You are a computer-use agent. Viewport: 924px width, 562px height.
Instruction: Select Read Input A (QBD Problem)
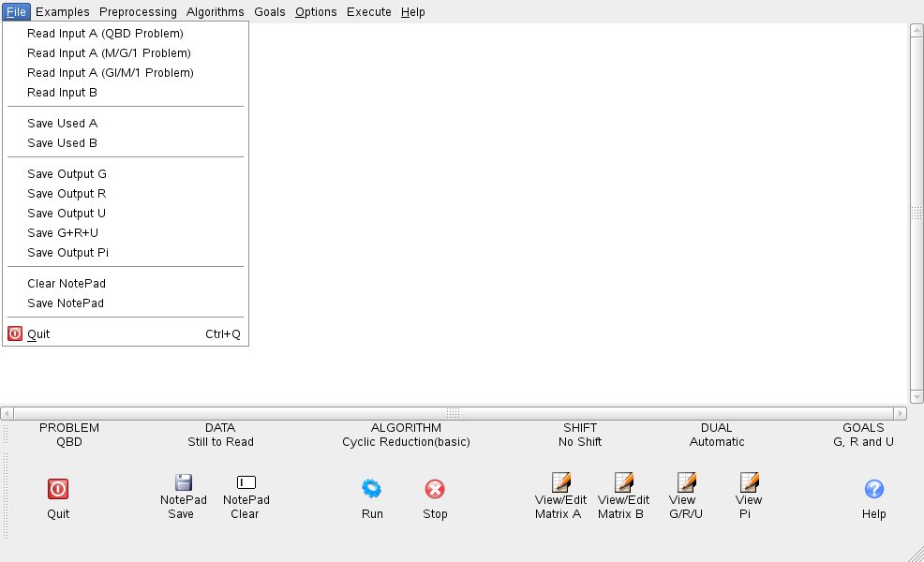pyautogui.click(x=105, y=34)
